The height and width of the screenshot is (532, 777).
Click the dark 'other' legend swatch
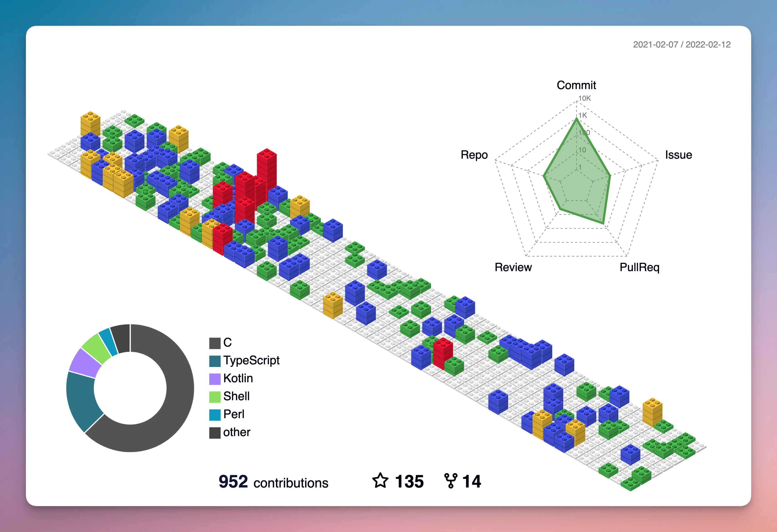215,433
